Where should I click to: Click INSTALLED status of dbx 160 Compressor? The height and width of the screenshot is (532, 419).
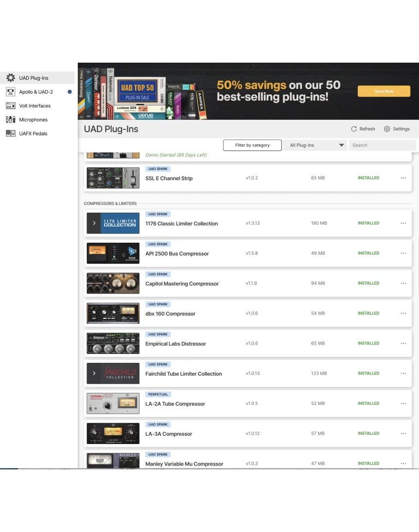point(368,313)
